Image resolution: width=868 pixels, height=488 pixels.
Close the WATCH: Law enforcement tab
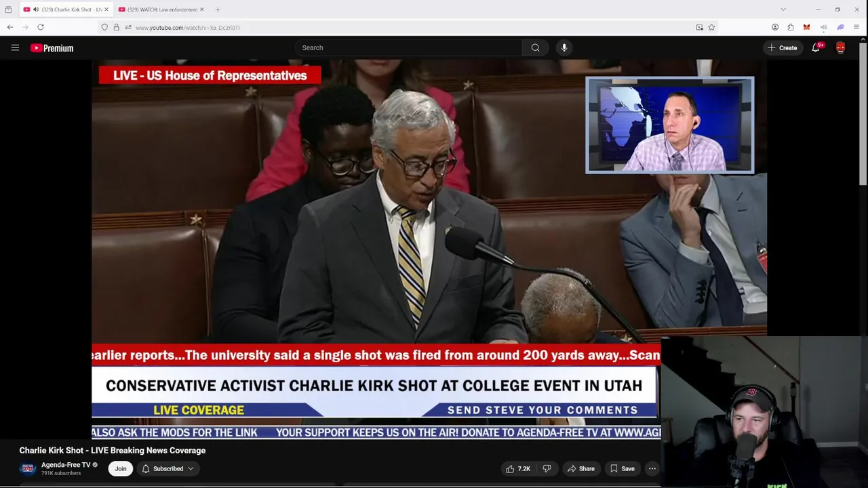point(201,9)
